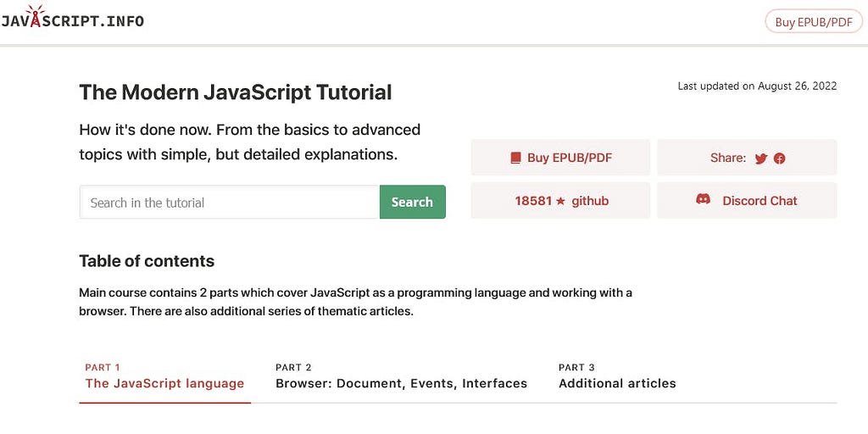Click the green Search button
Viewport: 868px width, 434px height.
[413, 202]
